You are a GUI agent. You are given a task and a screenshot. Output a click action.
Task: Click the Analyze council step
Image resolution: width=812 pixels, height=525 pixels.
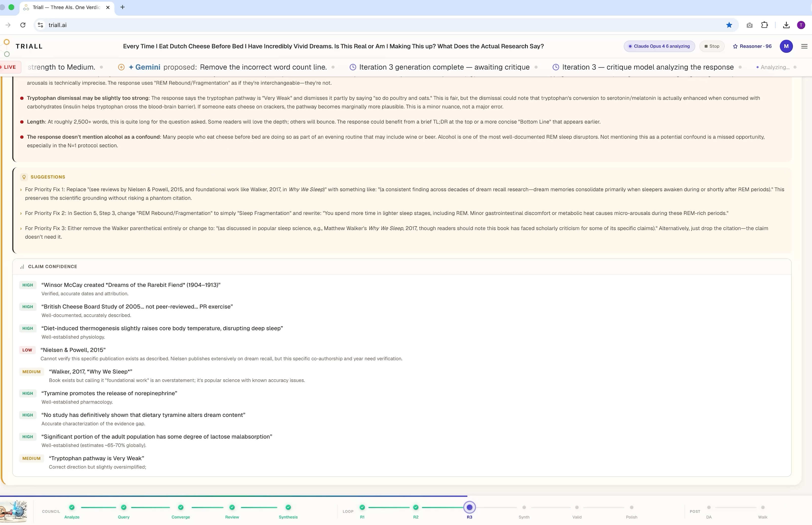(72, 507)
